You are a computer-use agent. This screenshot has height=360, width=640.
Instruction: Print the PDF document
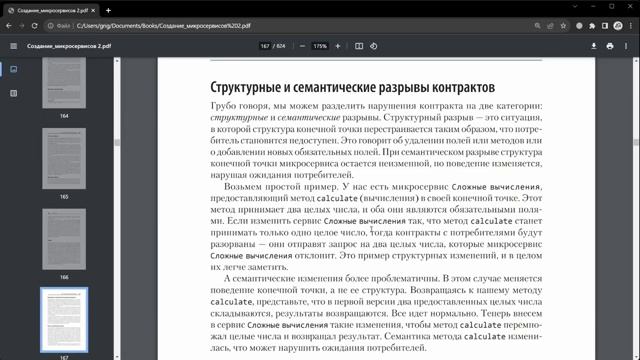pos(610,46)
